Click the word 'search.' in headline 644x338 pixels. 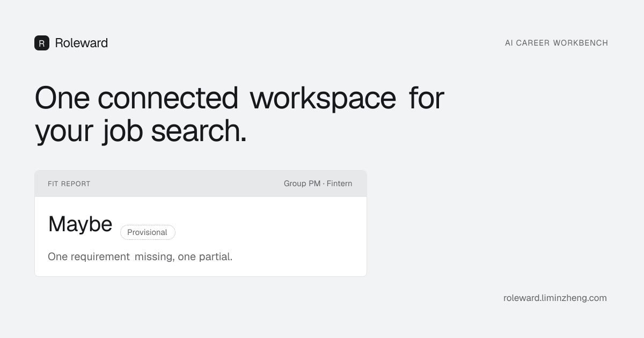199,130
